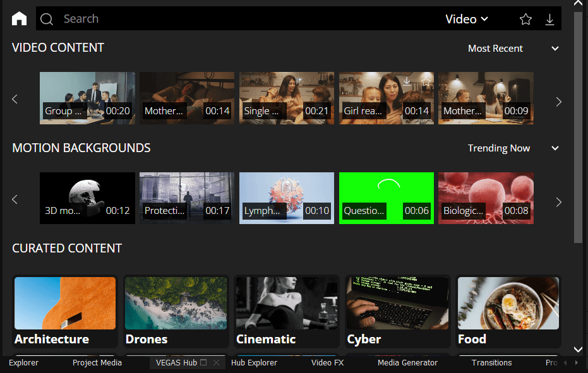Screen dimensions: 588x373
Task: Download the 'Girl rea...' video clip
Action: click(407, 81)
